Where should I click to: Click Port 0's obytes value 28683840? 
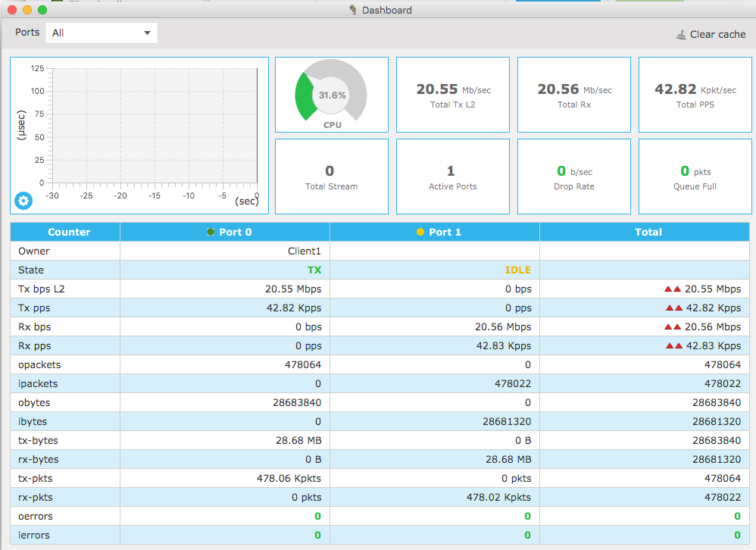click(297, 402)
